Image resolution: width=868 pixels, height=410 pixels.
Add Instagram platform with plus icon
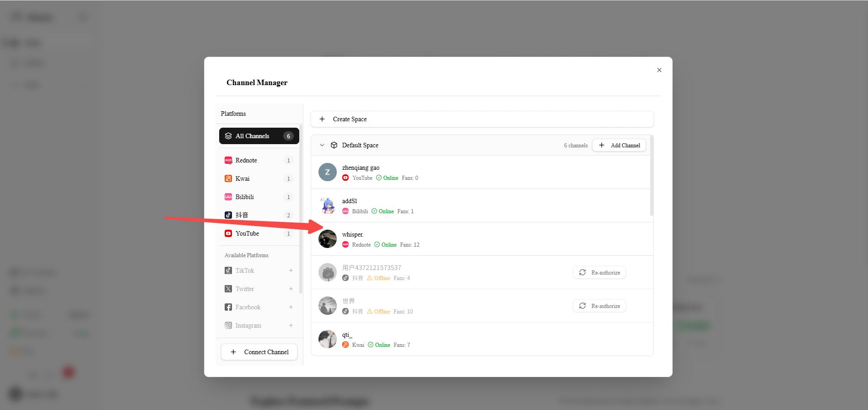pos(291,325)
